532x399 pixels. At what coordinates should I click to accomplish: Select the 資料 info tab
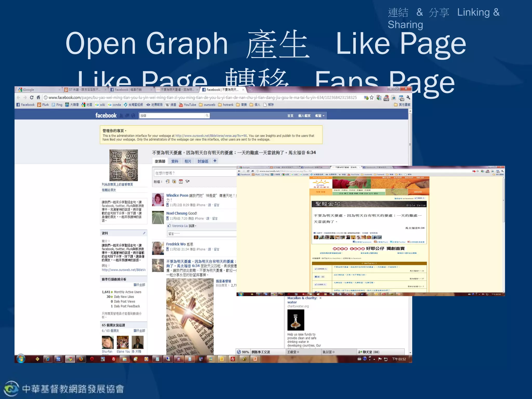pos(175,161)
